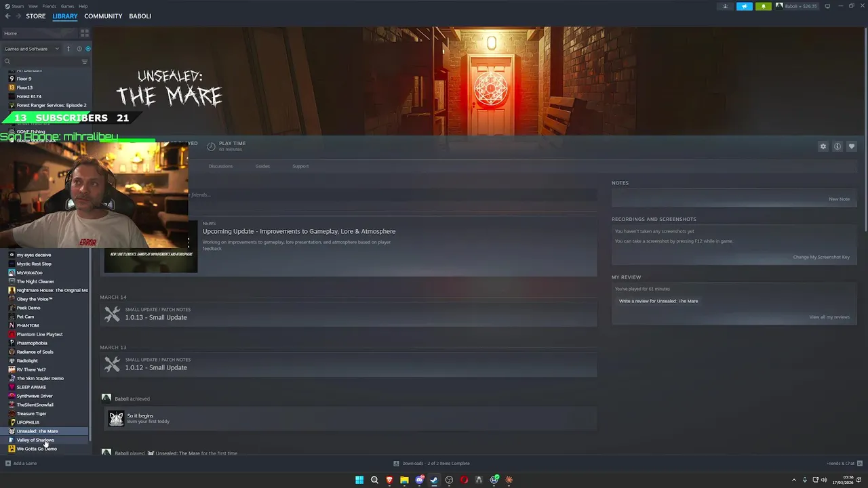868x488 pixels.
Task: Open the game settings gear icon
Action: tap(823, 146)
